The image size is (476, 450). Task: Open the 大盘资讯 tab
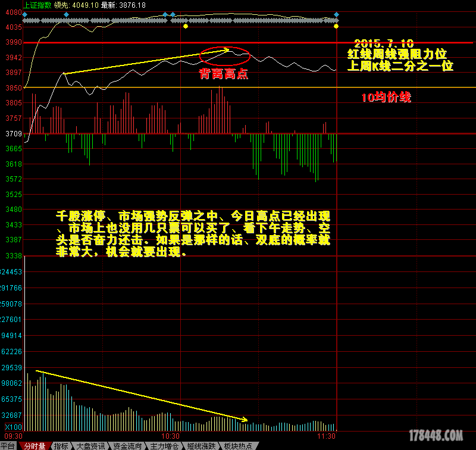pos(90,446)
